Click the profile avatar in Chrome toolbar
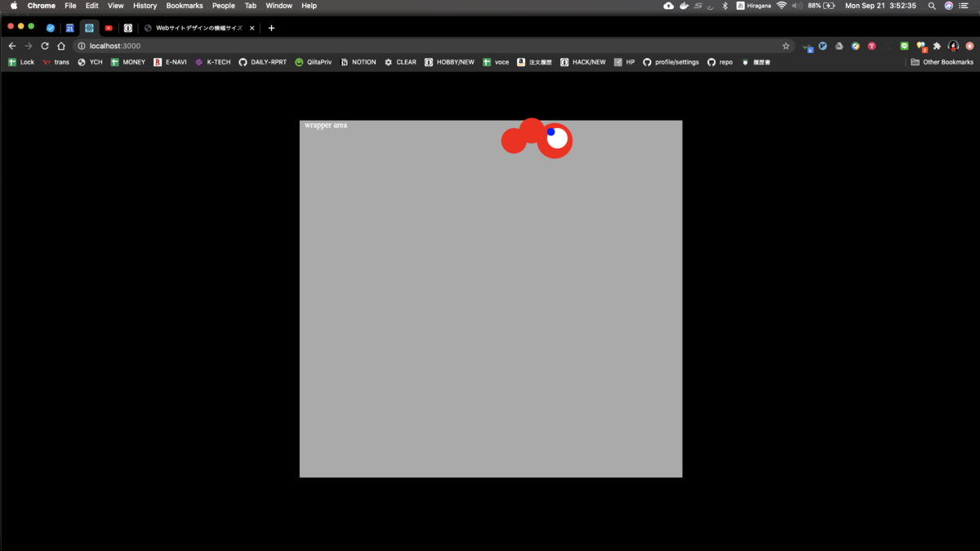Viewport: 980px width, 551px height. pos(953,46)
